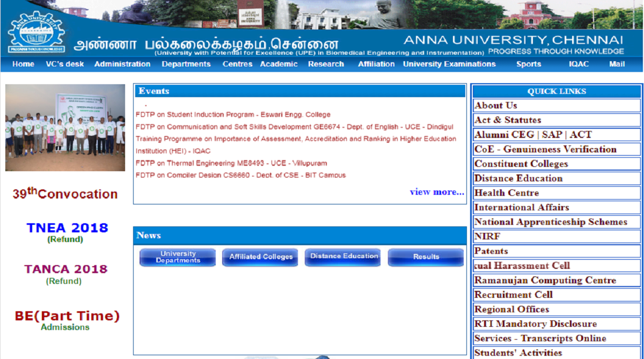Open RTI Mandatory Disclosure link
Screen dimensions: 644x359
tap(536, 323)
